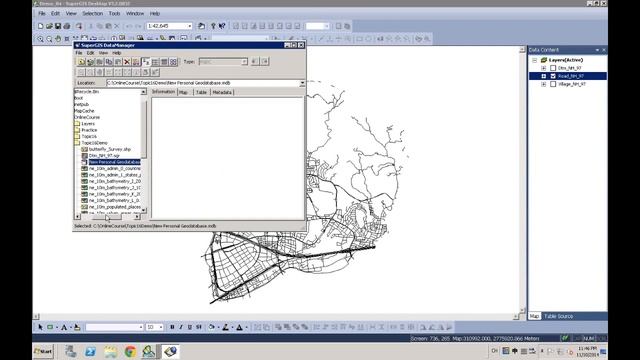Click the Open file icon in main toolbar
The image size is (640, 360).
[49, 26]
